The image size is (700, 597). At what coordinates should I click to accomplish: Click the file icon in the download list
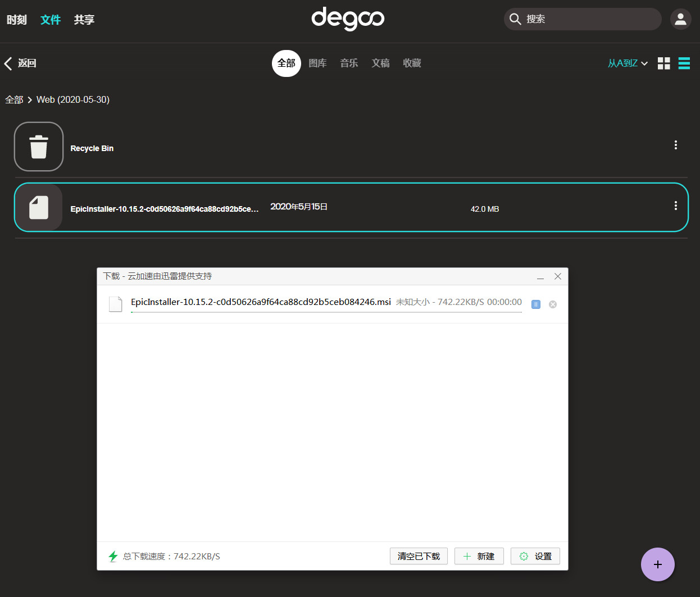115,304
